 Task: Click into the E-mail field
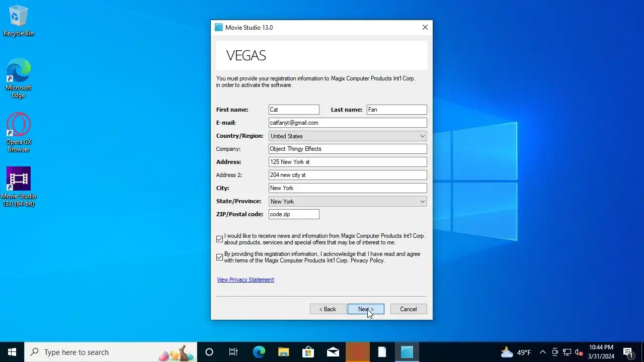(348, 123)
